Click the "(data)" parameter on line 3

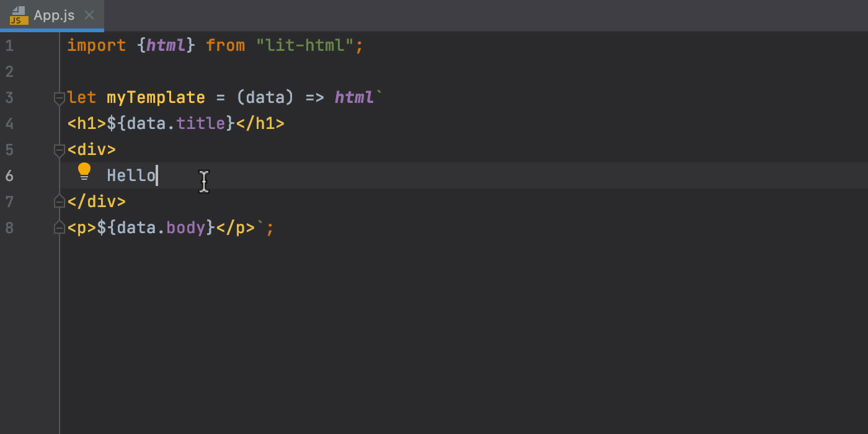click(265, 97)
